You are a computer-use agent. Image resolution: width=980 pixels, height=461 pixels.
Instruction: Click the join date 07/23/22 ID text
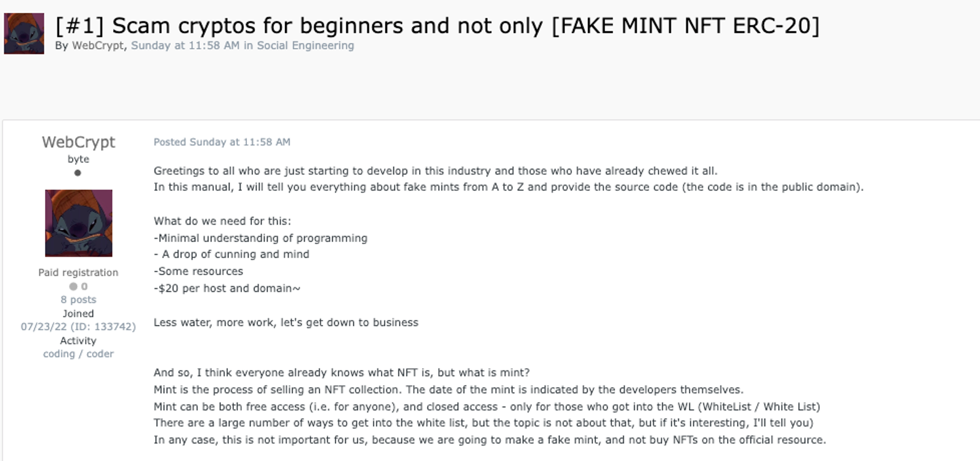point(78,327)
